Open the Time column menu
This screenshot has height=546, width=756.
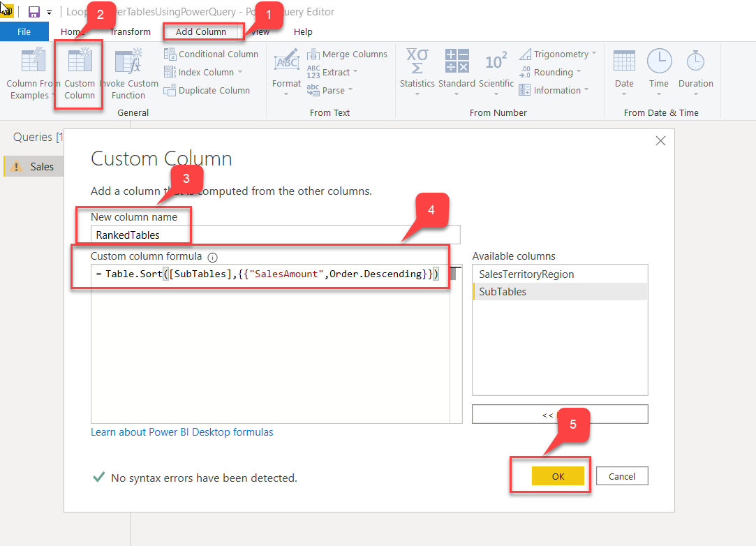(658, 73)
